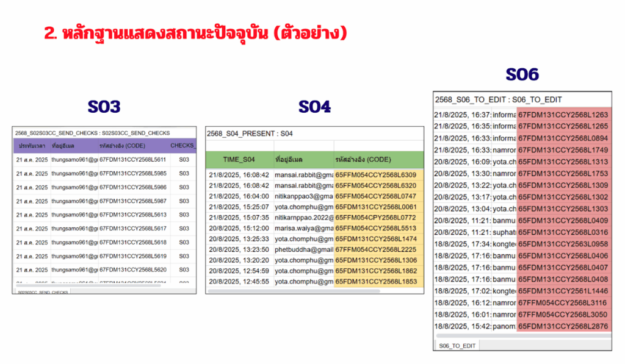Select code cell 67FDM131CCY2568L5611
The height and width of the screenshot is (364, 625).
point(132,160)
